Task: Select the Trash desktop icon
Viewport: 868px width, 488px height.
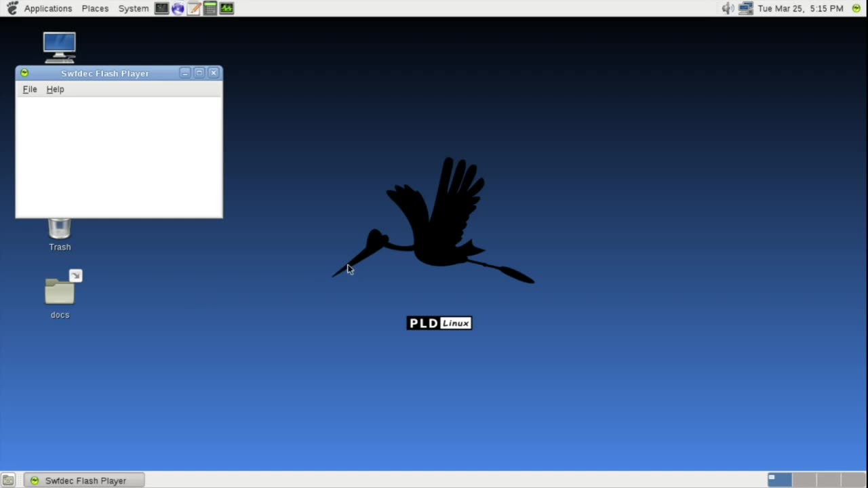Action: coord(60,228)
